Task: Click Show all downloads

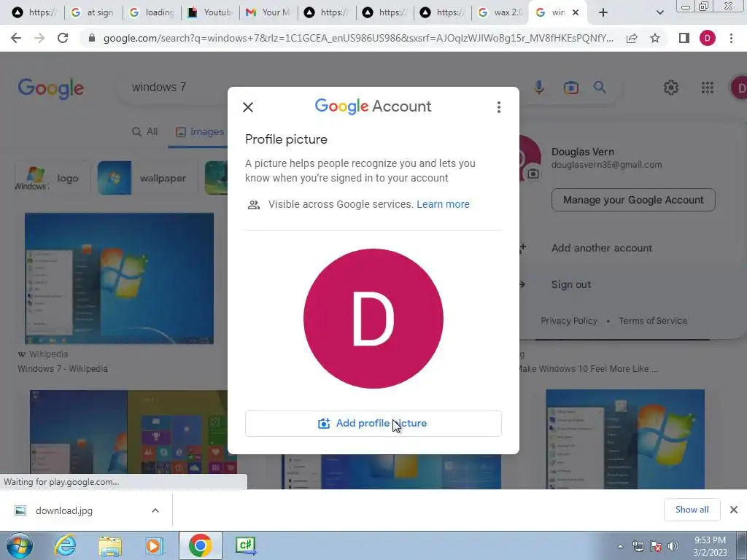Action: pos(692,510)
